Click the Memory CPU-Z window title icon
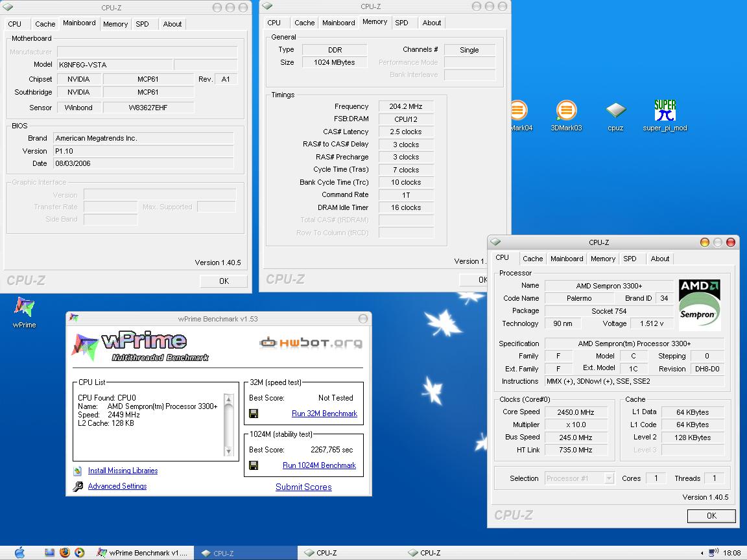747x560 pixels. tap(267, 6)
